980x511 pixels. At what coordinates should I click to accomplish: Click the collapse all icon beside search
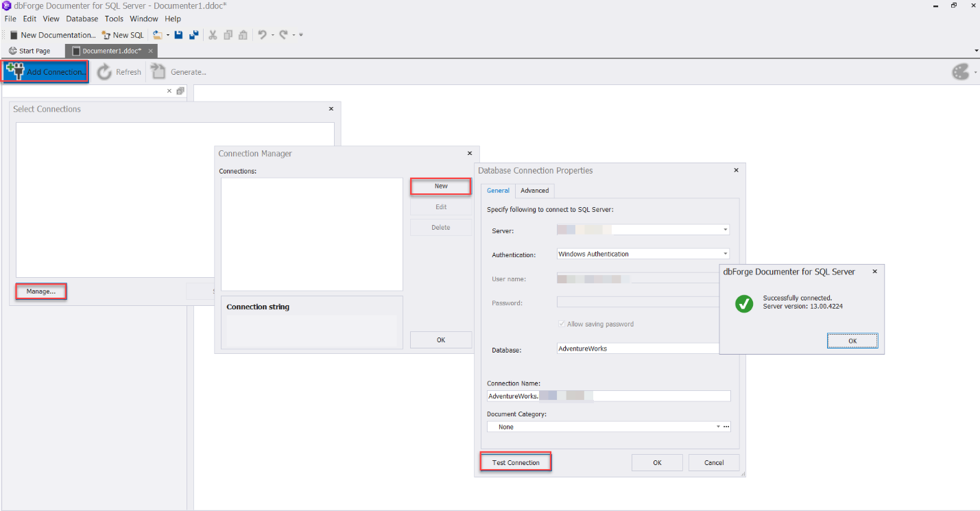click(x=180, y=91)
